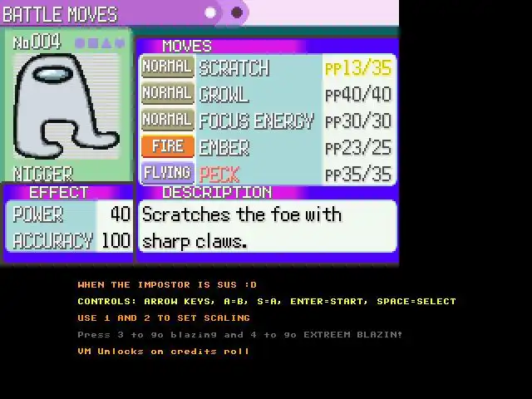Click the ACCURACY value 100
Screen dimensions: 532x399
116,240
